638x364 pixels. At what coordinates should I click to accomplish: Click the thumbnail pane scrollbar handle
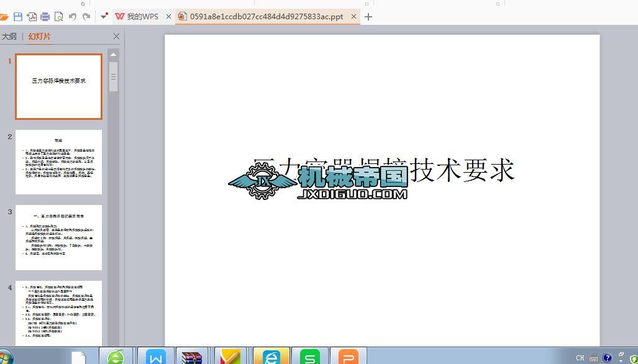click(x=114, y=76)
